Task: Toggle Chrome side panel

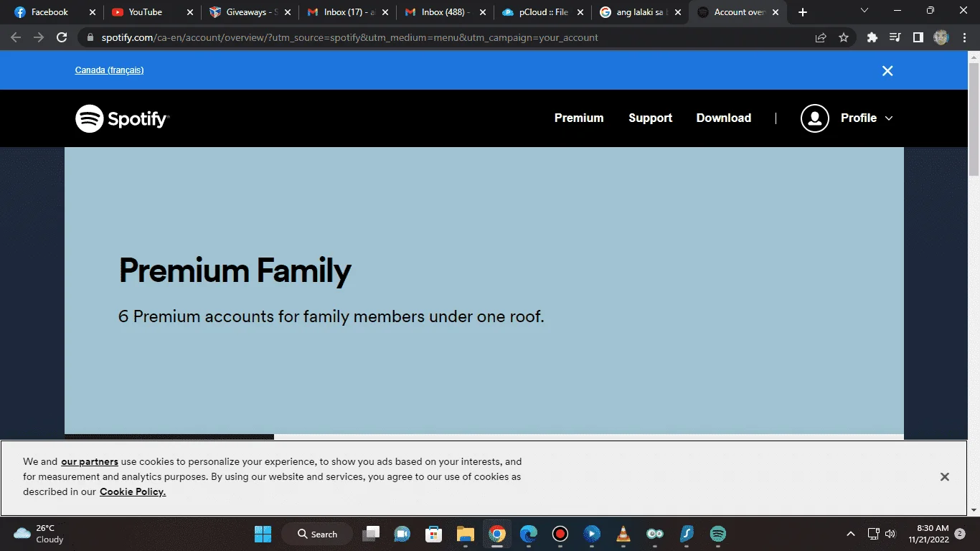Action: pos(918,37)
